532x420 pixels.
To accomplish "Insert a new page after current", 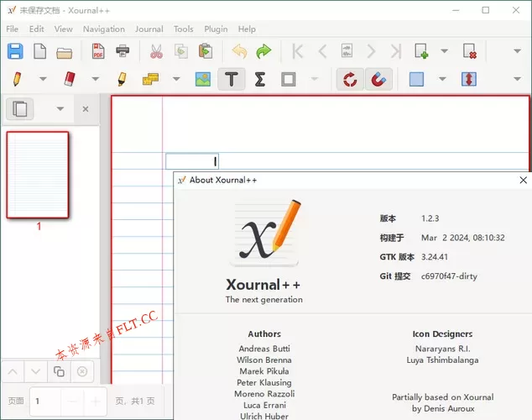I will point(421,51).
